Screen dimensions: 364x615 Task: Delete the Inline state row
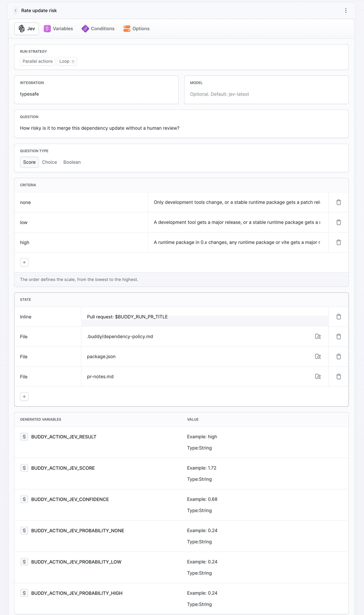tap(339, 317)
